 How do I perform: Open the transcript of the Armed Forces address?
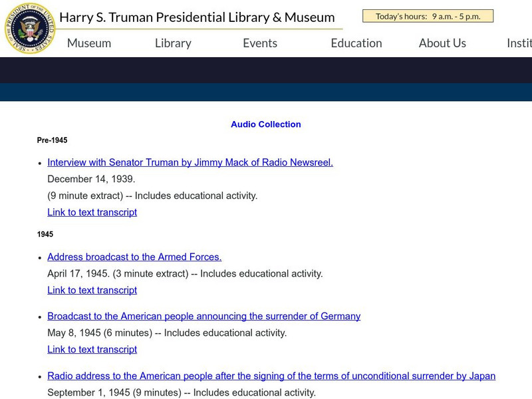click(x=91, y=290)
